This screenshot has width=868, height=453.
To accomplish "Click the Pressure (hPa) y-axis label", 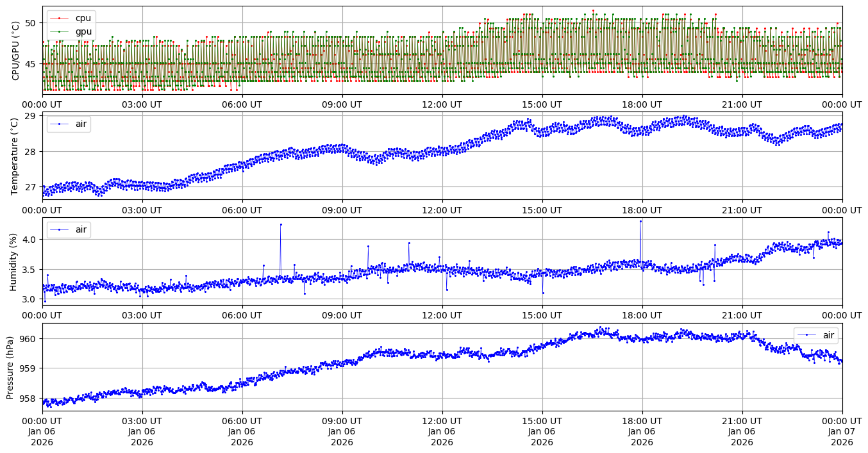I will [10, 367].
